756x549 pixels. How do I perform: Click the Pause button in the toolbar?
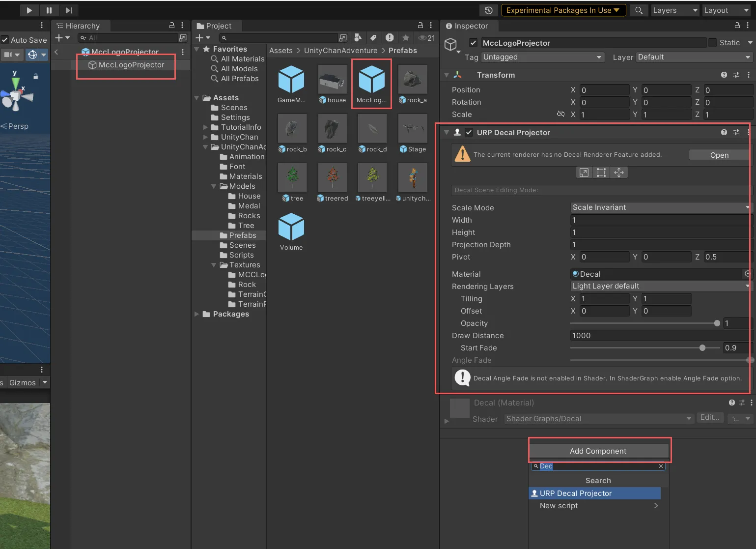tap(49, 10)
